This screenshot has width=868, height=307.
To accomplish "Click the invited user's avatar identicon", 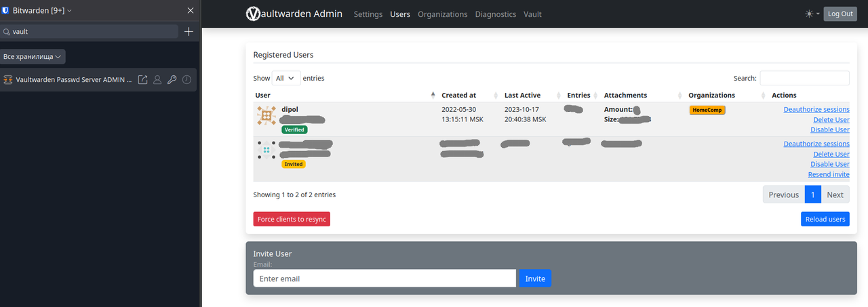I will [x=267, y=150].
